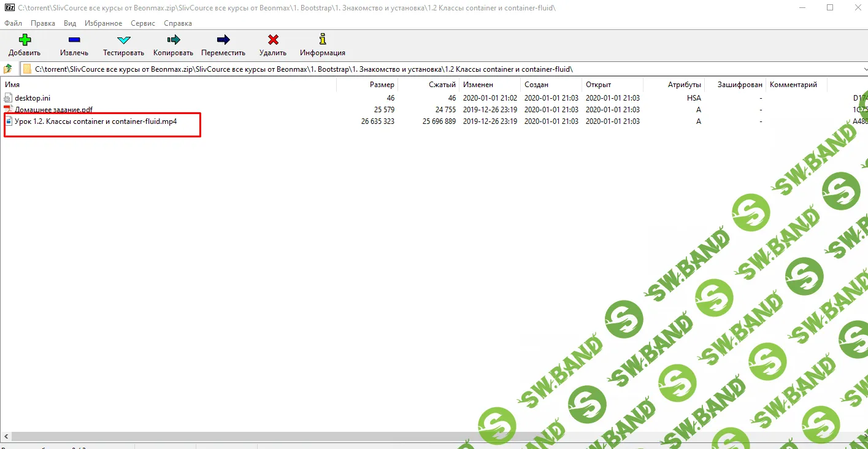Open the Сервис menu
The width and height of the screenshot is (868, 449).
pyautogui.click(x=143, y=23)
